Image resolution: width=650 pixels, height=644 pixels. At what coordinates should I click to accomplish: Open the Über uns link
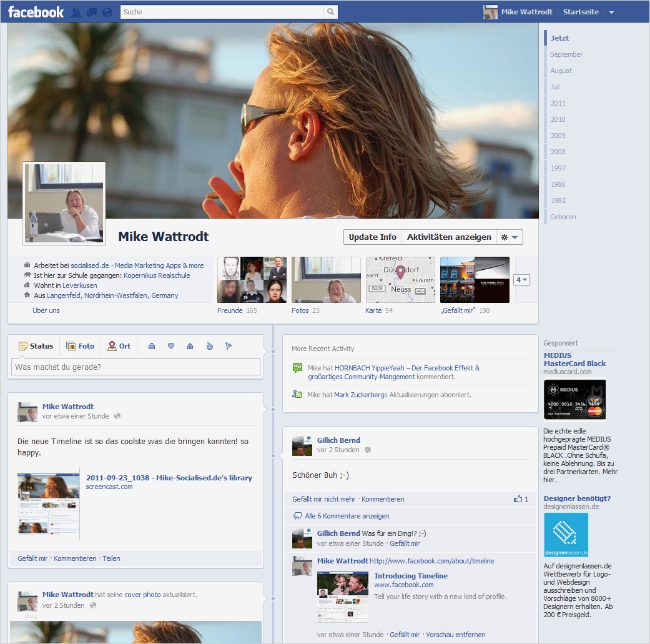(46, 310)
